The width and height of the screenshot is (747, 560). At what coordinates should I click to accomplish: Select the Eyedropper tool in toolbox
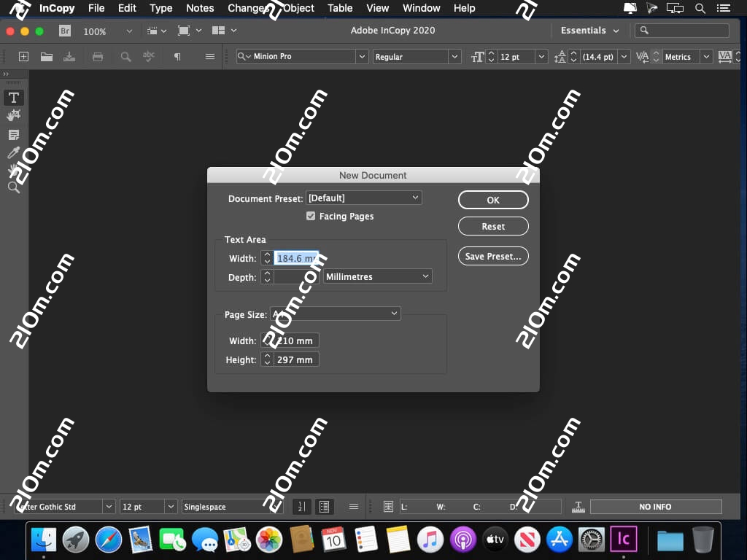click(x=13, y=152)
